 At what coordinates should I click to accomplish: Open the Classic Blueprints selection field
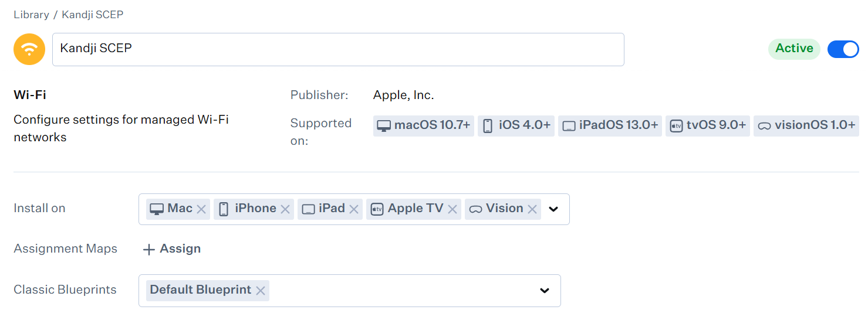tap(399, 291)
